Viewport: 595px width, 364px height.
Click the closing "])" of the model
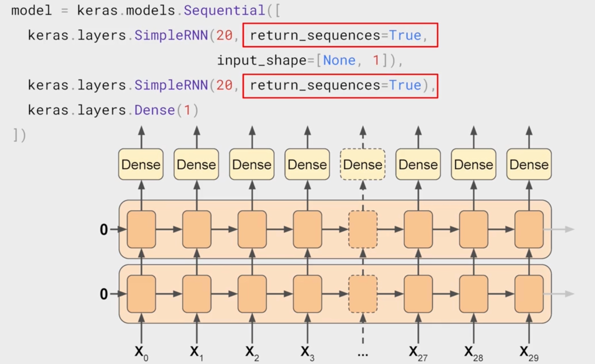point(19,135)
